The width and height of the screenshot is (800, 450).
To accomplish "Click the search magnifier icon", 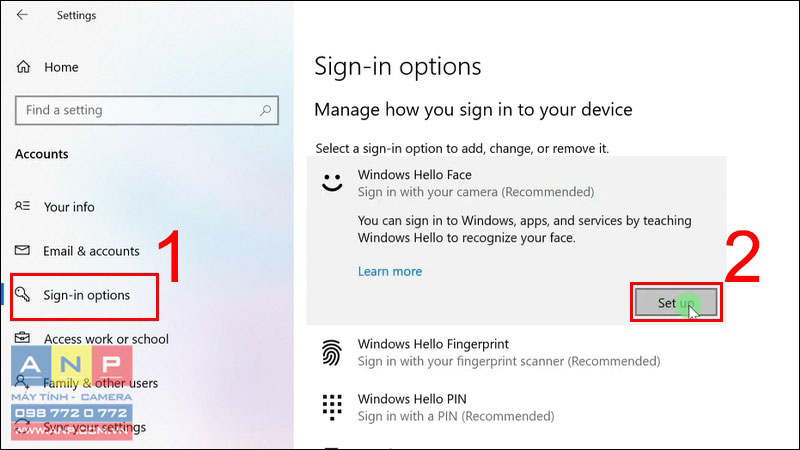I will point(265,110).
